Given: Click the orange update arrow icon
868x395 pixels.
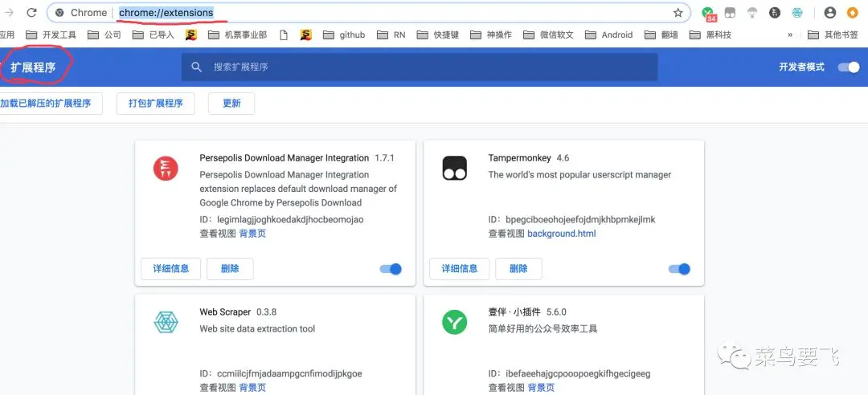Looking at the screenshot, I should tap(853, 13).
